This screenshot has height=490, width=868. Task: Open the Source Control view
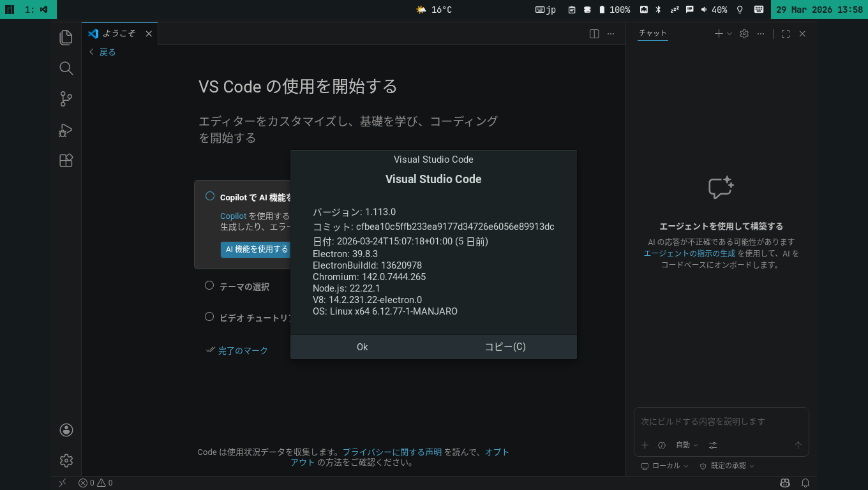[x=66, y=99]
